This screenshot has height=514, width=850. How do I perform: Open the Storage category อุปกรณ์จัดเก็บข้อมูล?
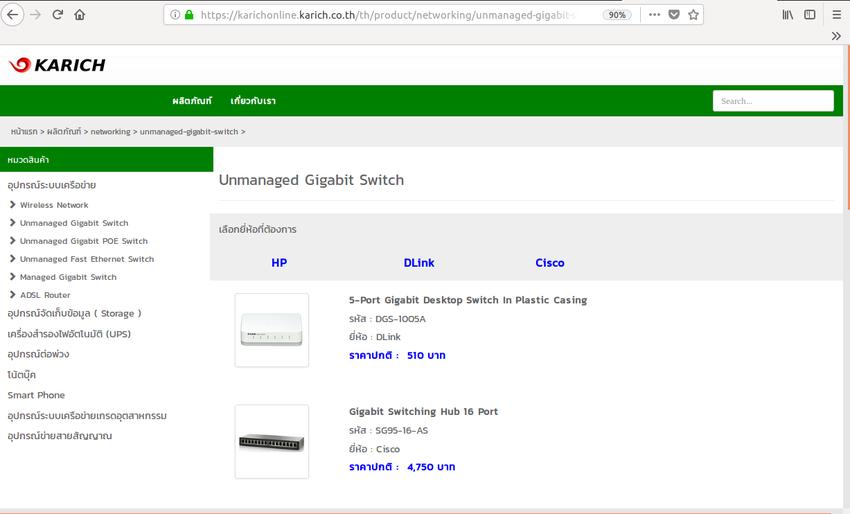[74, 313]
